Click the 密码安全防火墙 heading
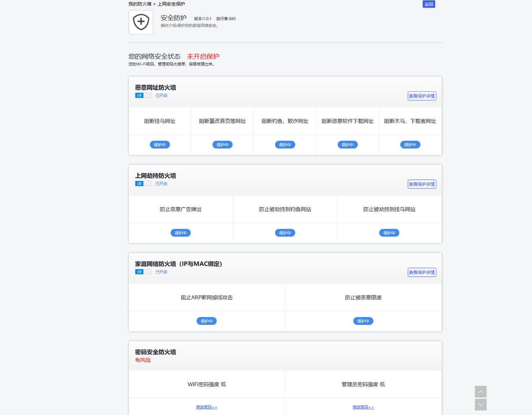 (156, 352)
